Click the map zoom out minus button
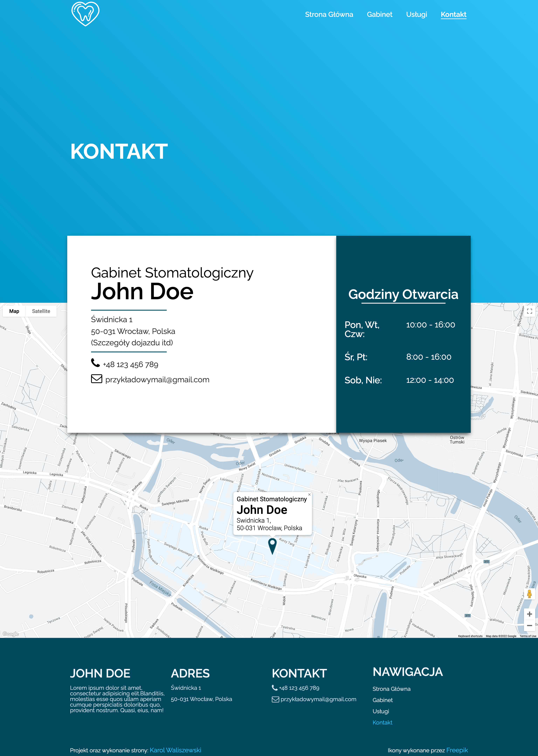538x756 pixels. (x=529, y=625)
